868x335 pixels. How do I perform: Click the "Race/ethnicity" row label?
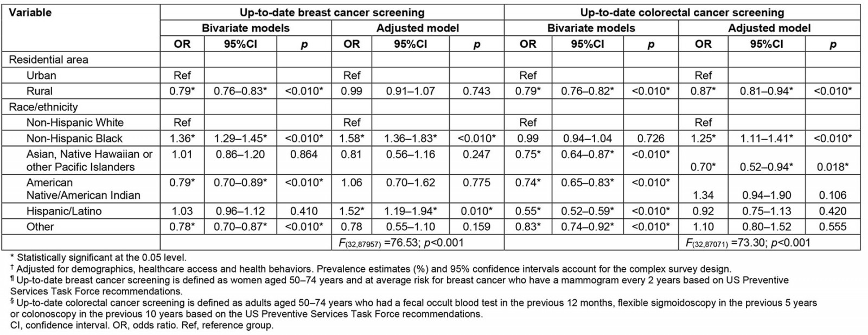(43, 106)
